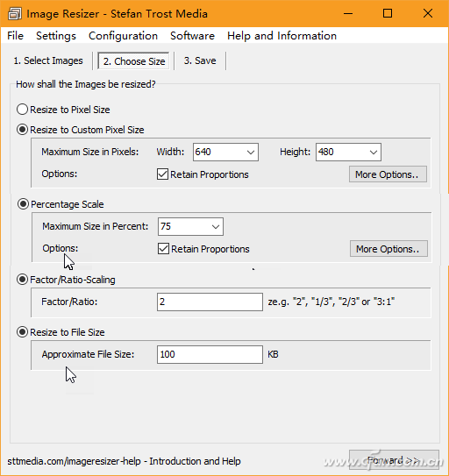This screenshot has height=476, width=449.
Task: Open the Settings menu
Action: (56, 36)
